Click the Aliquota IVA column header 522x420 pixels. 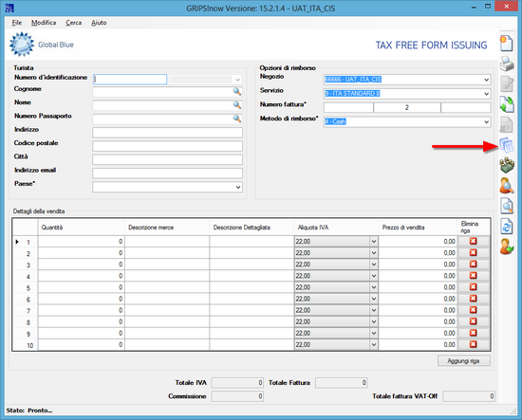[336, 228]
